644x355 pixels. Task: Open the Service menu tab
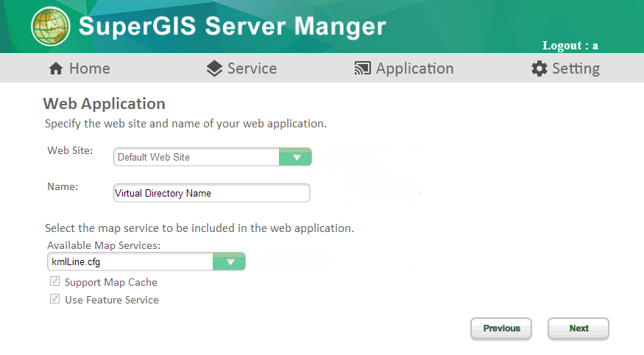click(x=241, y=68)
